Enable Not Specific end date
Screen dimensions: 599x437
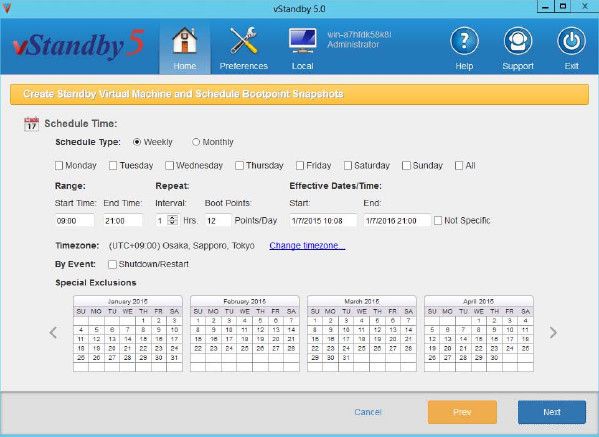(x=438, y=220)
